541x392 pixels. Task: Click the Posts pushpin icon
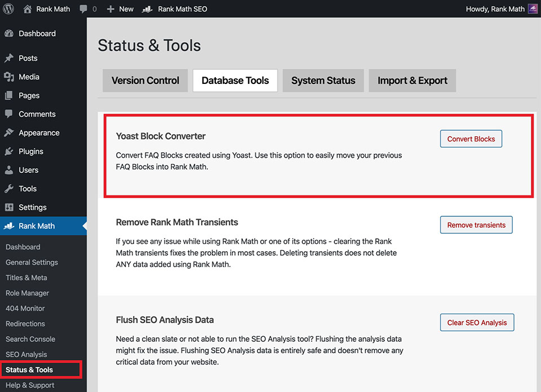9,58
